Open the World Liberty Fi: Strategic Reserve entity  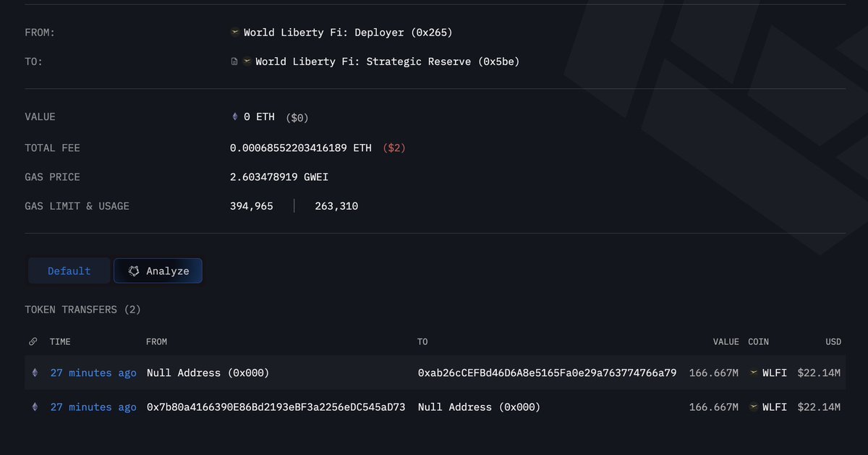click(387, 61)
